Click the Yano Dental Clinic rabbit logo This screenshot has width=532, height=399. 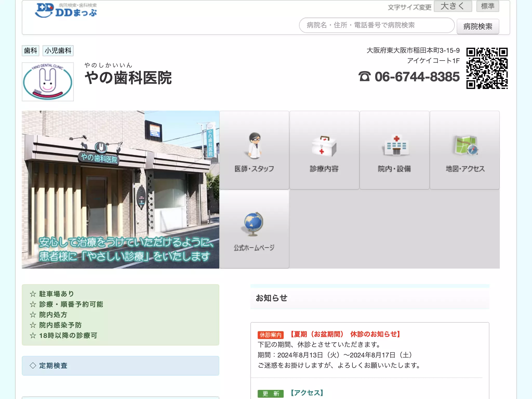(x=48, y=82)
